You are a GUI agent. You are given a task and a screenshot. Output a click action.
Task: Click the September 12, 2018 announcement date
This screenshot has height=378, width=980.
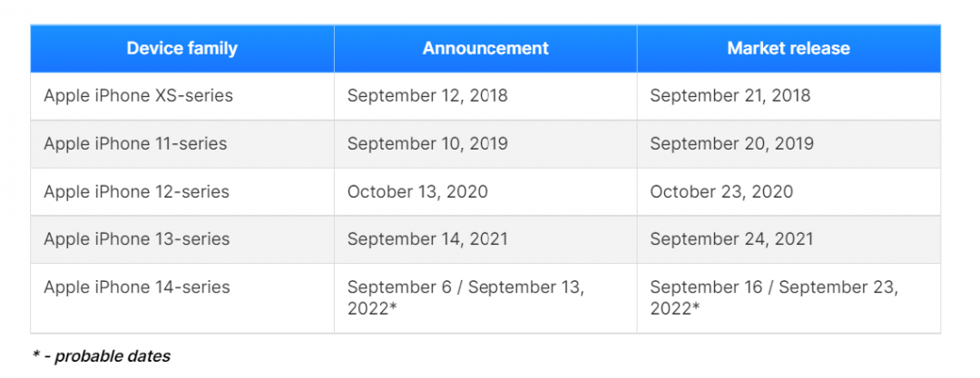[x=427, y=95]
